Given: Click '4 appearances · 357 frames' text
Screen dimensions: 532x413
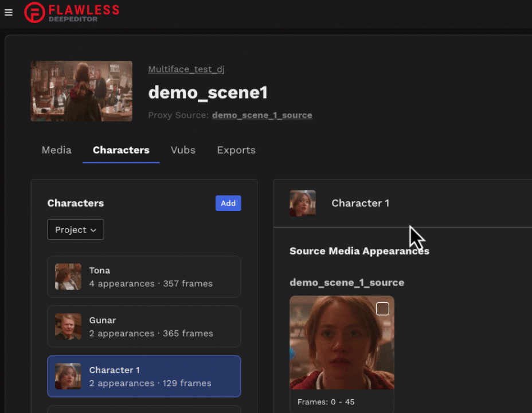Looking at the screenshot, I should [151, 283].
